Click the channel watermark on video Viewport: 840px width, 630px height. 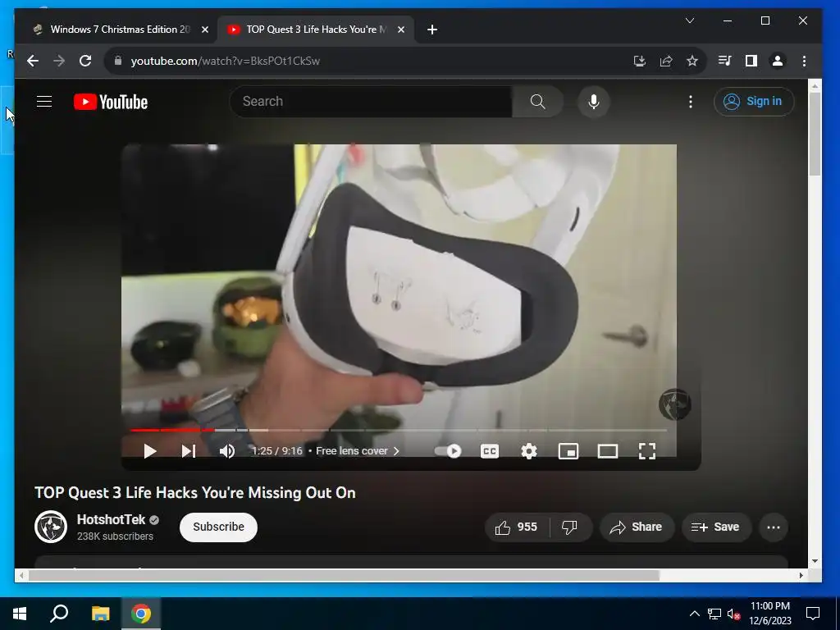tap(674, 404)
